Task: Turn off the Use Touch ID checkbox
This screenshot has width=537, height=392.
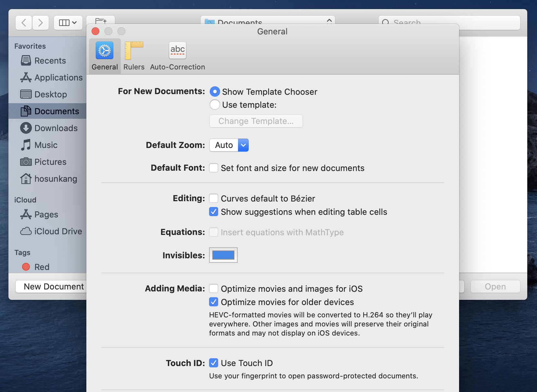Action: (214, 363)
